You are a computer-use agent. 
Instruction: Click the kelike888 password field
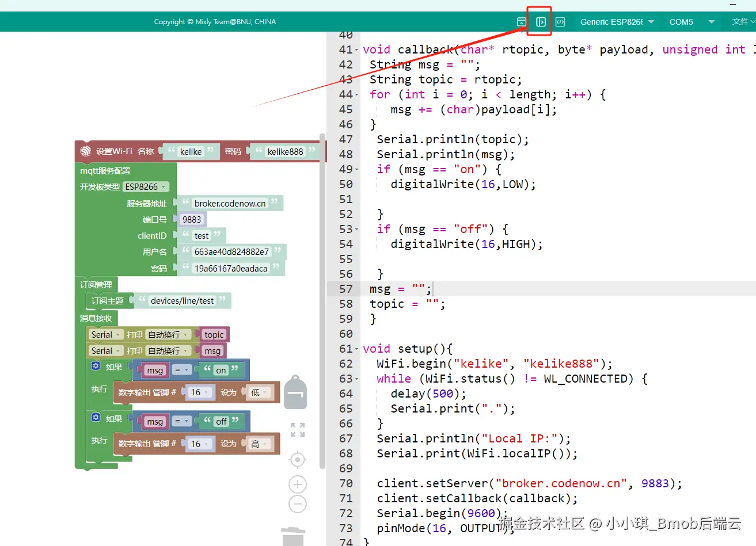click(286, 151)
